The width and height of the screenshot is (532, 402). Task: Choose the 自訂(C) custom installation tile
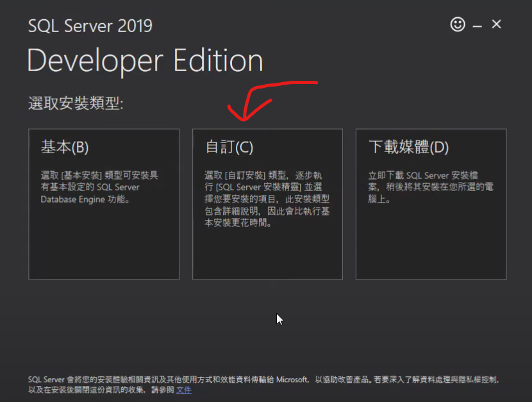[x=267, y=205]
